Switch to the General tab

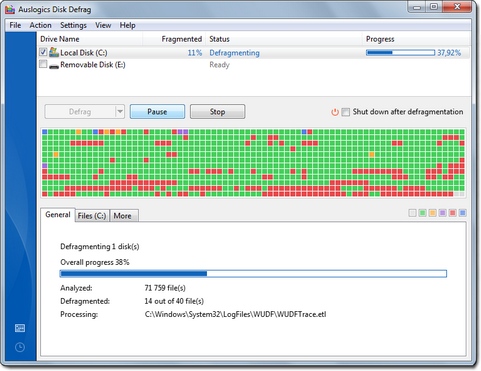pos(58,215)
